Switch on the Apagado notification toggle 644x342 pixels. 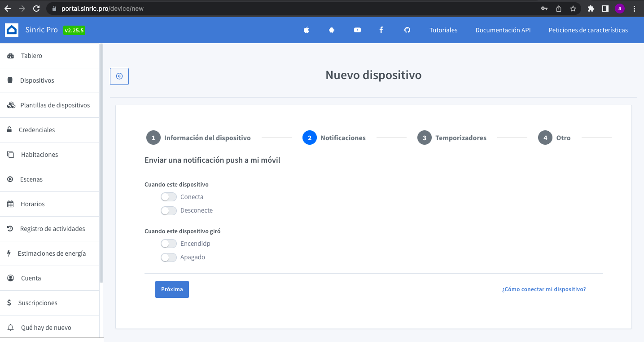(x=169, y=257)
